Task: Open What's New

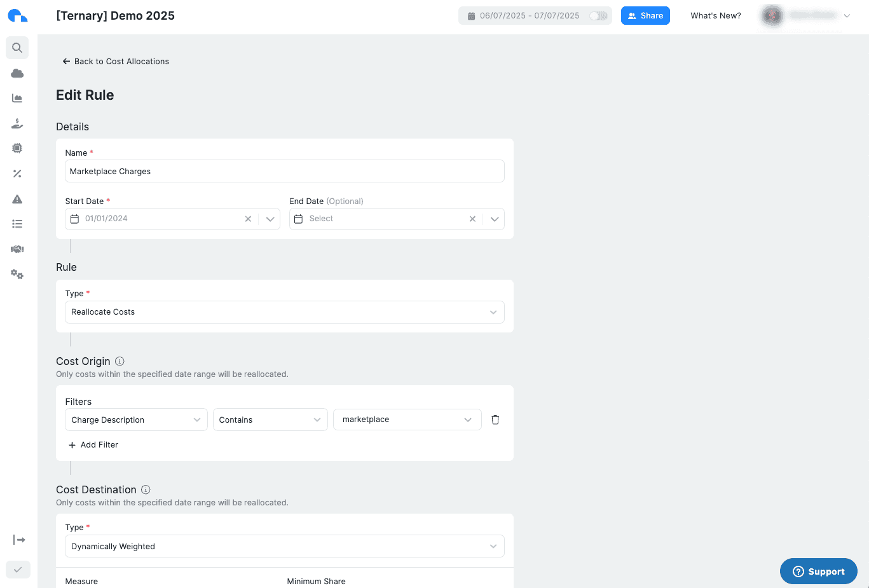Action: pos(716,16)
